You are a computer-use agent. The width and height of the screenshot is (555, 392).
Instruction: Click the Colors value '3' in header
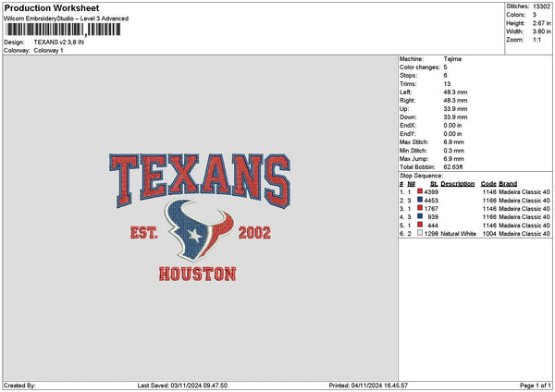click(535, 15)
